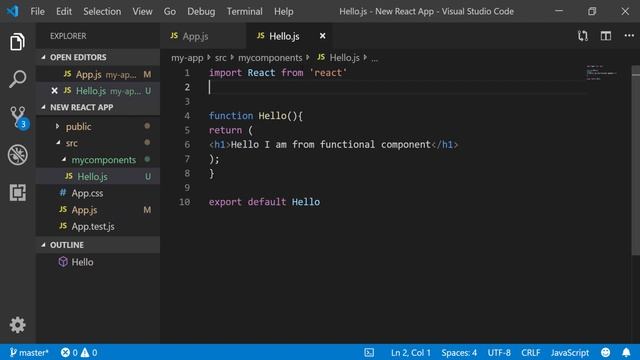Open the Extensions view in activity bar

[x=18, y=192]
